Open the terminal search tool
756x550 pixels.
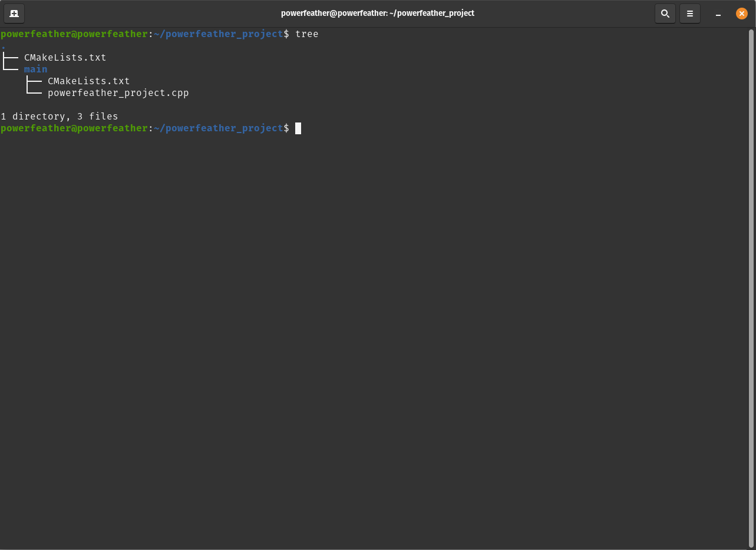coord(665,13)
